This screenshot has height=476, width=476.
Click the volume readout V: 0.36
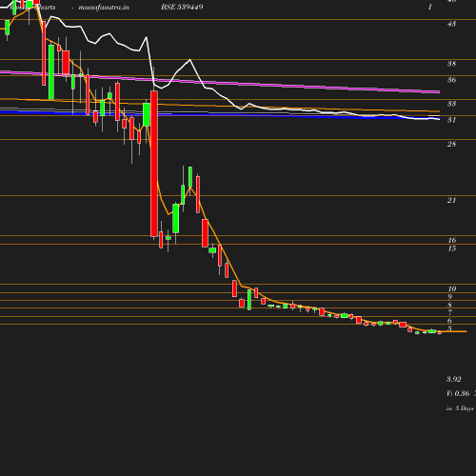[x=458, y=393]
